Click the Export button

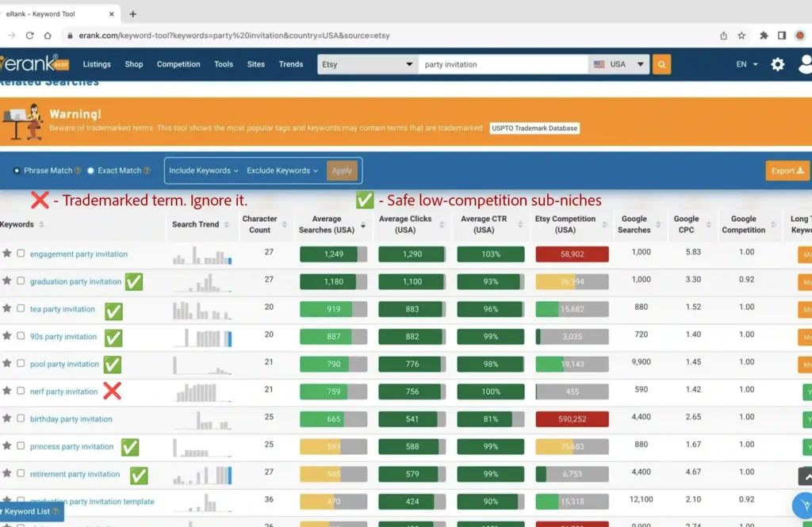787,170
